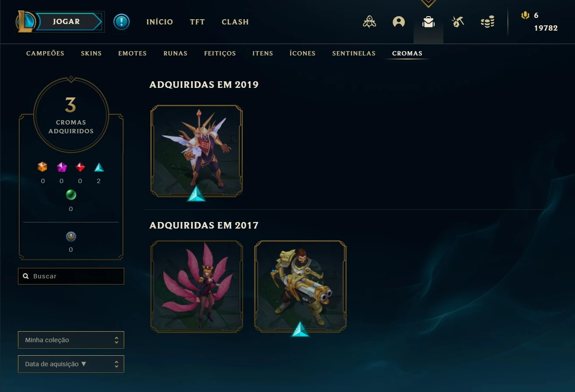Click the pink pentagon gem icon
The image size is (575, 392).
62,167
